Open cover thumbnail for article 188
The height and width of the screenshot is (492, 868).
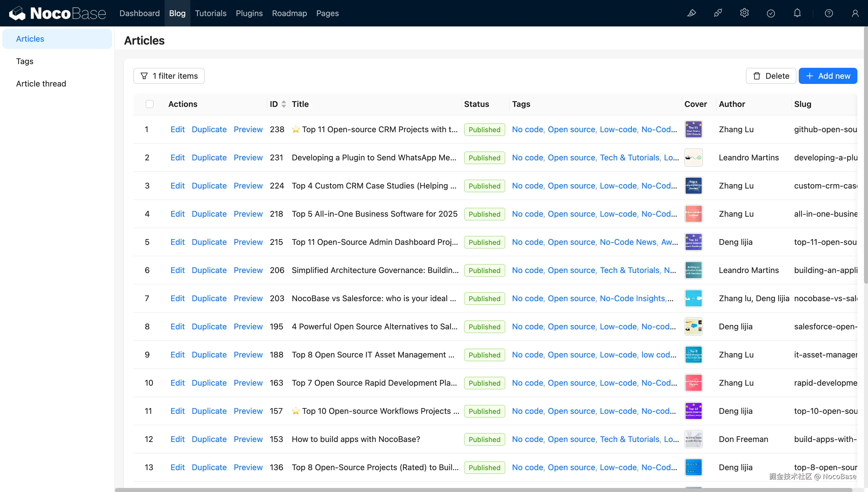[x=693, y=355]
